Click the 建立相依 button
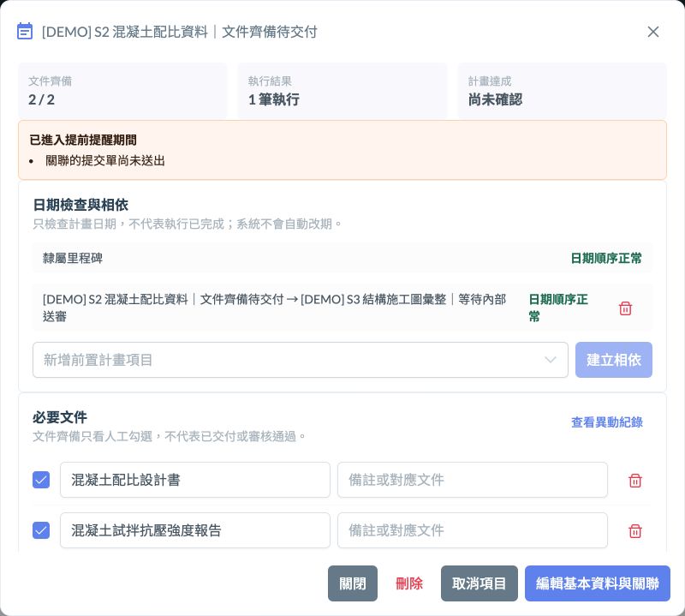 click(x=613, y=360)
